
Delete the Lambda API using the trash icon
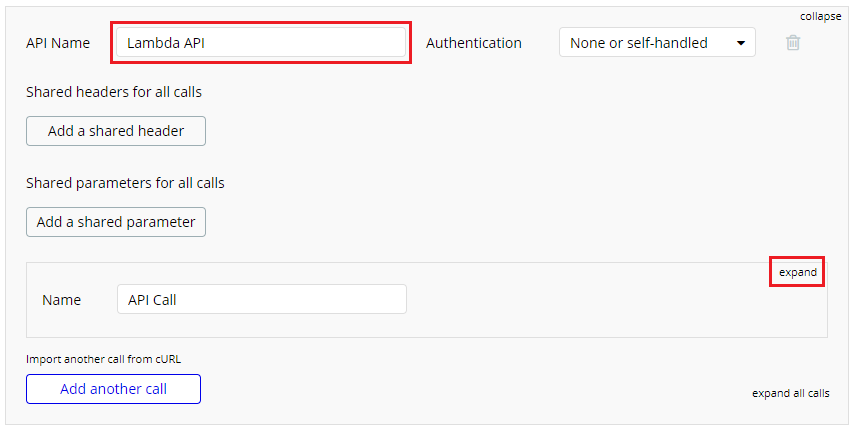point(793,43)
